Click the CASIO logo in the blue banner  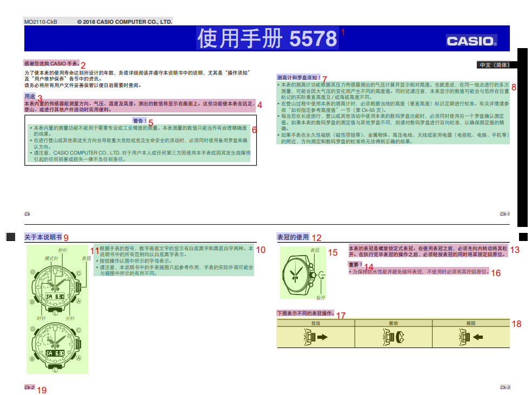pos(471,41)
